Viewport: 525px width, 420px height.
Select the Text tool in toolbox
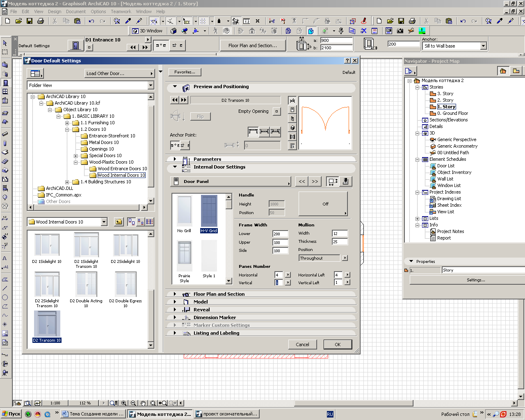[x=5, y=258]
